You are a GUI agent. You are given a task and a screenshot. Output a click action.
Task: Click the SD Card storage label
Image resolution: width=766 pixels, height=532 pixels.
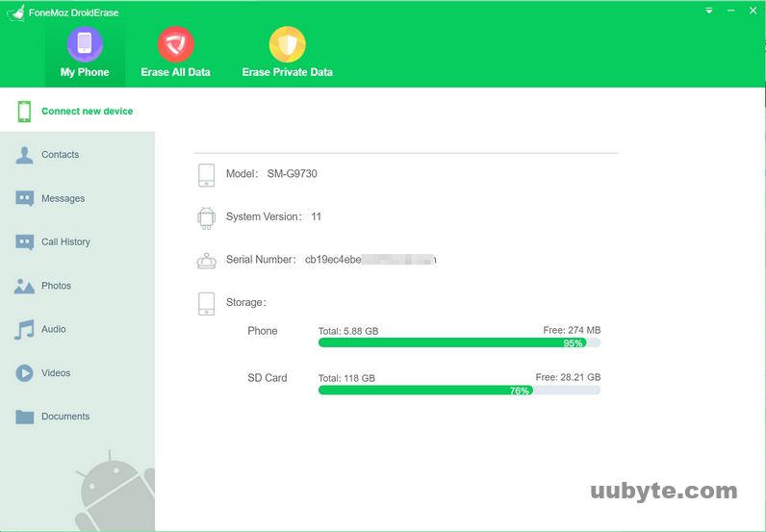(x=268, y=378)
